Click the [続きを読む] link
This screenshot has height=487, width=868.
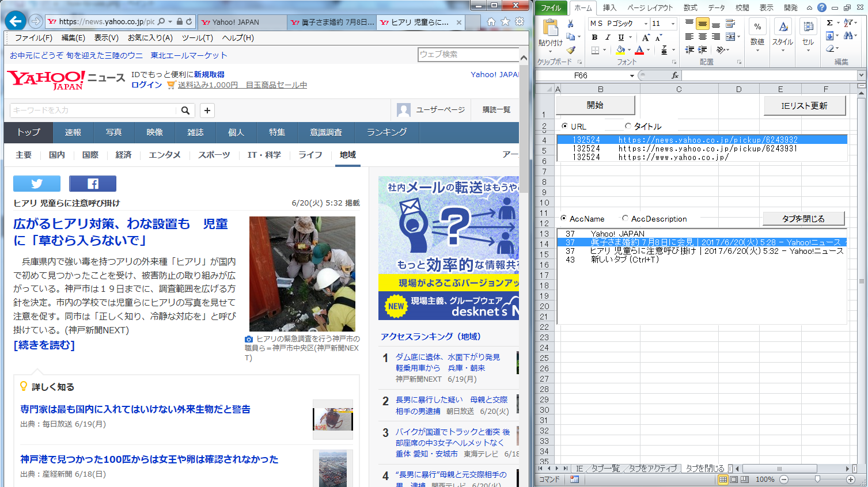pyautogui.click(x=44, y=345)
